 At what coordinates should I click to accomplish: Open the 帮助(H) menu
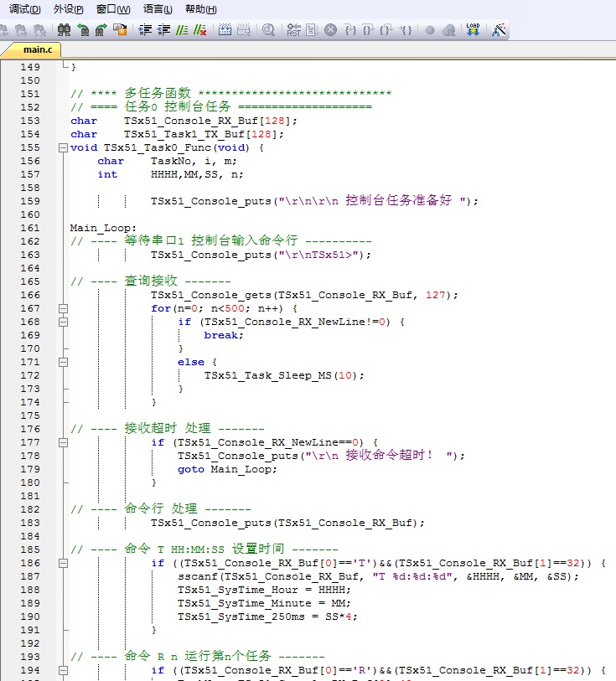(200, 9)
